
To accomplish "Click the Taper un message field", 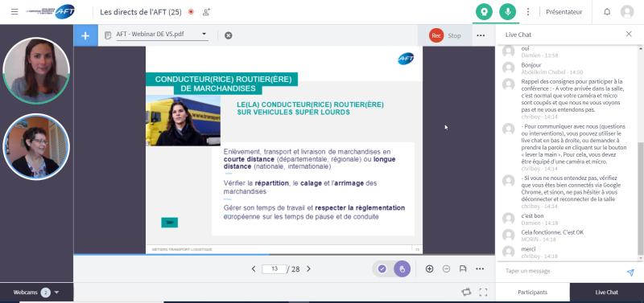I will point(560,271).
